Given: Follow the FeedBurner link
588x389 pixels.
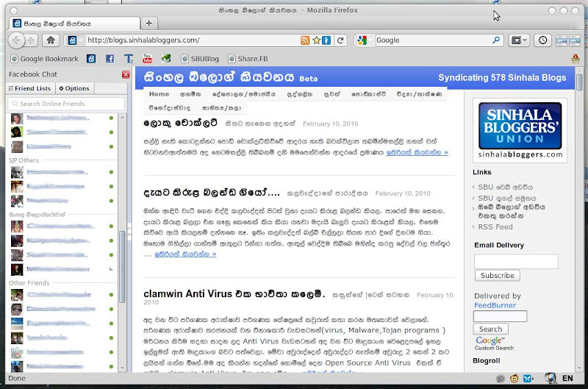Looking at the screenshot, I should point(495,305).
